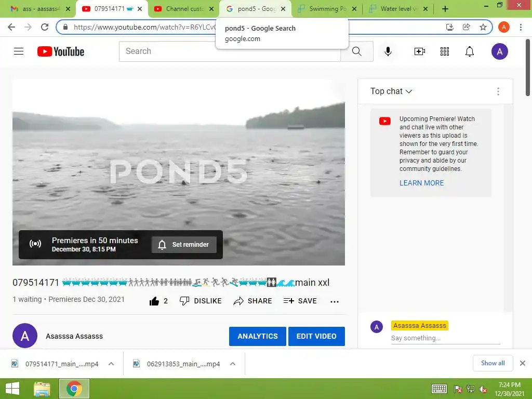Reload the page
Viewport: 532px width, 399px height.
click(x=45, y=27)
